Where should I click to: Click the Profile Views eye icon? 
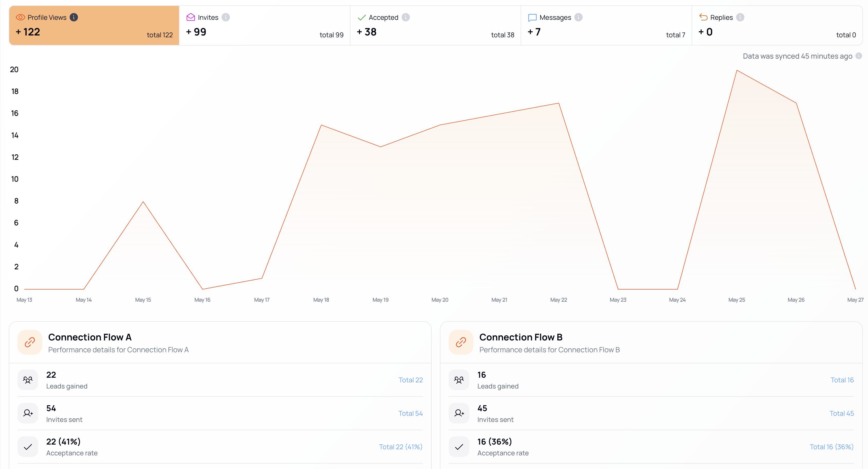click(21, 17)
